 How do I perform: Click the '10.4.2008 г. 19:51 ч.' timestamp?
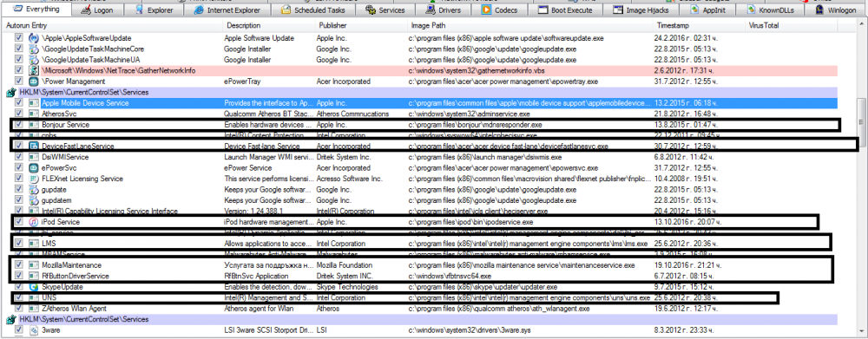pyautogui.click(x=686, y=179)
